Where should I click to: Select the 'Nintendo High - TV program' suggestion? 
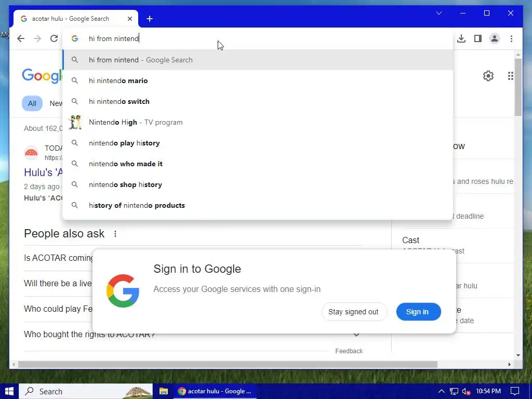pos(258,122)
